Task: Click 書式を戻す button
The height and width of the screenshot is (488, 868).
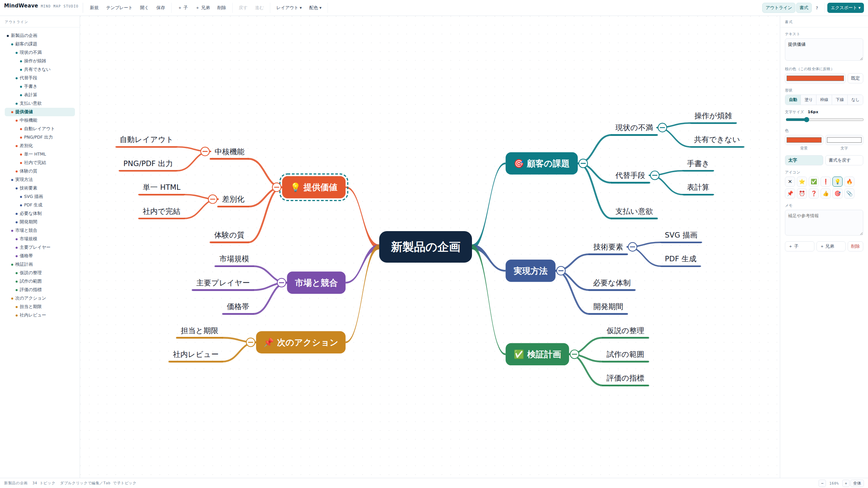Action: (x=844, y=160)
